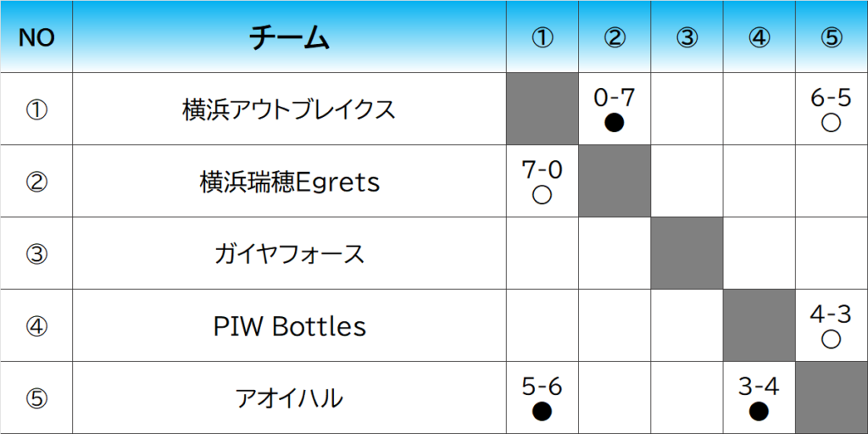Click the ③ column header
Screen dimensions: 868x434
[x=687, y=37]
